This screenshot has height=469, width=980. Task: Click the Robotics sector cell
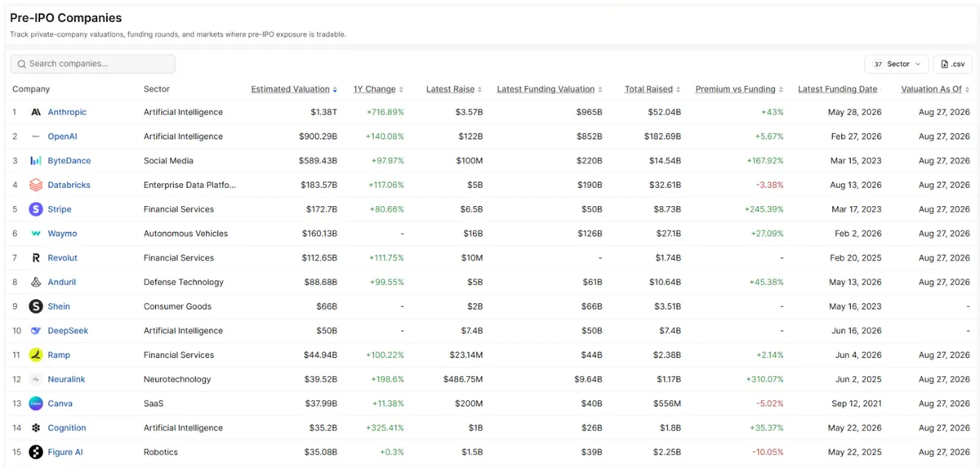pos(161,452)
